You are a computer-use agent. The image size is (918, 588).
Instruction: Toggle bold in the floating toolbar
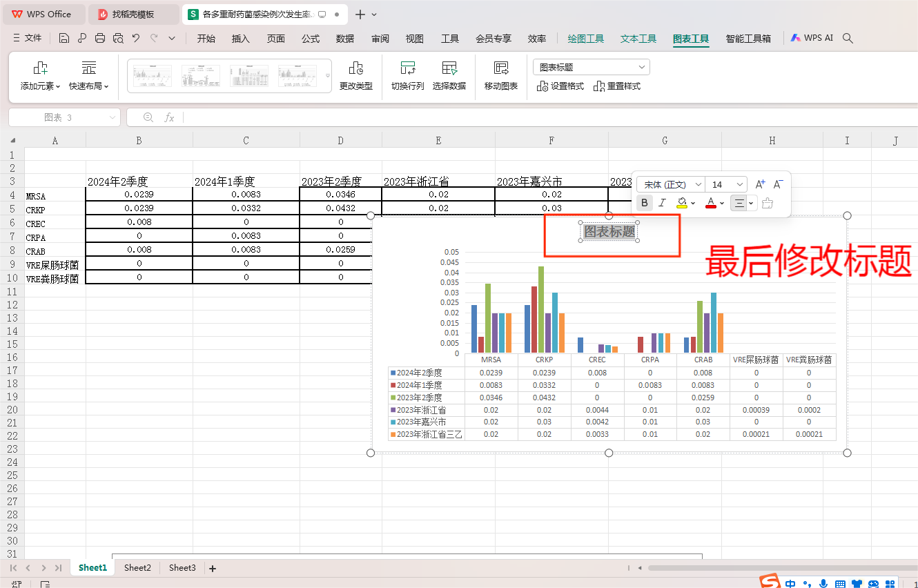click(643, 202)
